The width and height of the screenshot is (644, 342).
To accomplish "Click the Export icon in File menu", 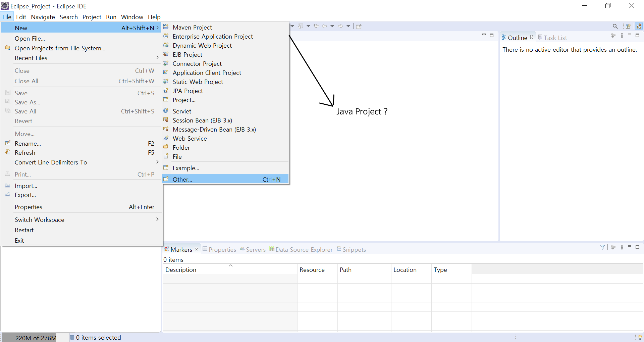I will [8, 194].
